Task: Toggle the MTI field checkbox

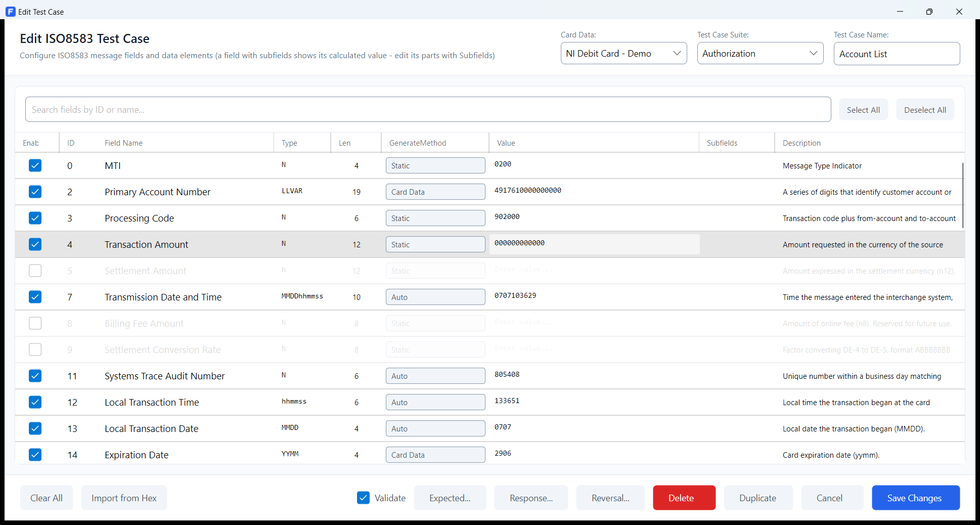Action: [35, 165]
